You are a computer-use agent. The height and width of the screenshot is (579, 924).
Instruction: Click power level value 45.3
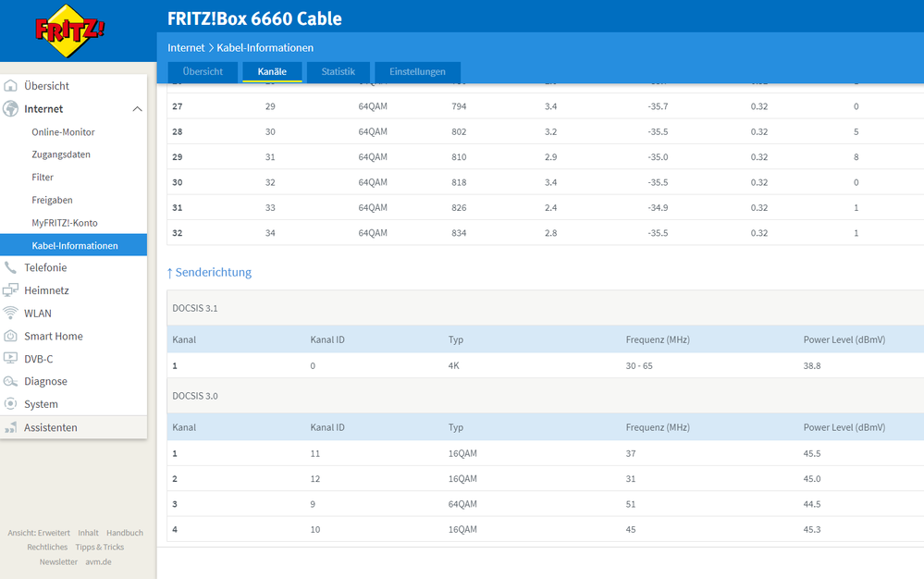pos(812,530)
